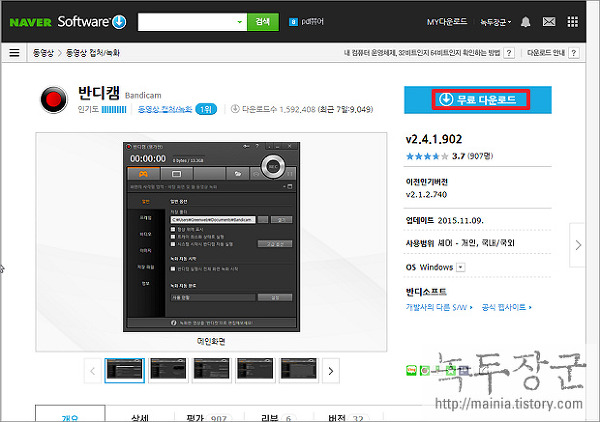
Task: Open the mail envelope icon
Action: coord(549,22)
